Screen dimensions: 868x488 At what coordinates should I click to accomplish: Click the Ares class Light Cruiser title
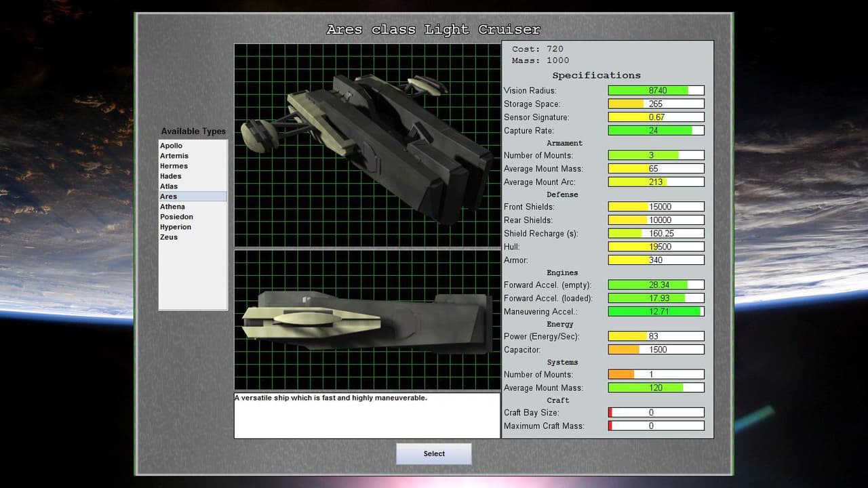click(x=434, y=29)
